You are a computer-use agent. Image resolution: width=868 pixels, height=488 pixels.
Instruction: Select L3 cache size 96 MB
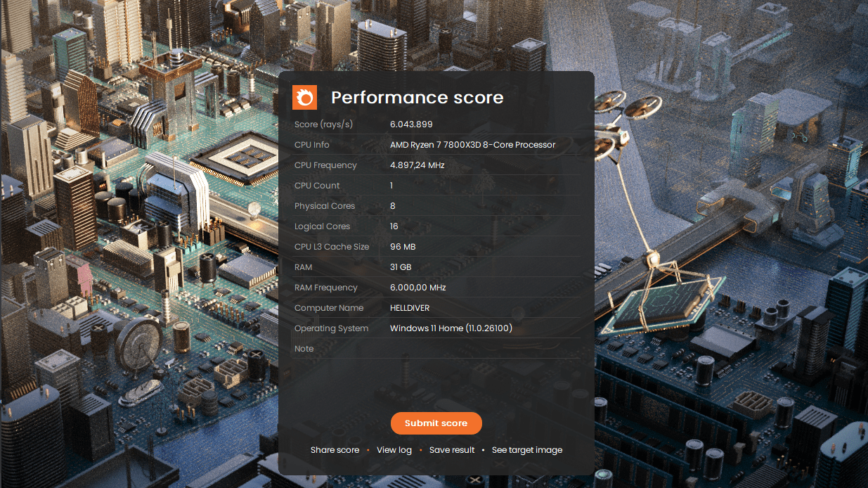403,247
